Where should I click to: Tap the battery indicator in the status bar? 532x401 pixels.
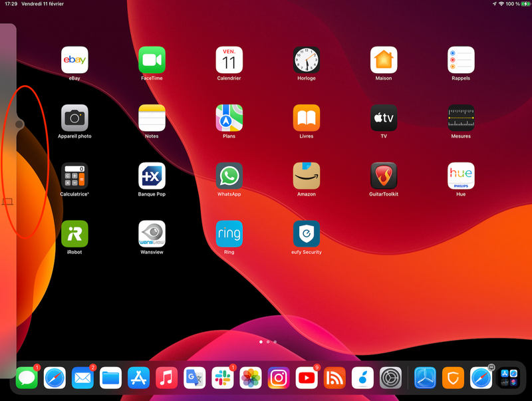(525, 4)
